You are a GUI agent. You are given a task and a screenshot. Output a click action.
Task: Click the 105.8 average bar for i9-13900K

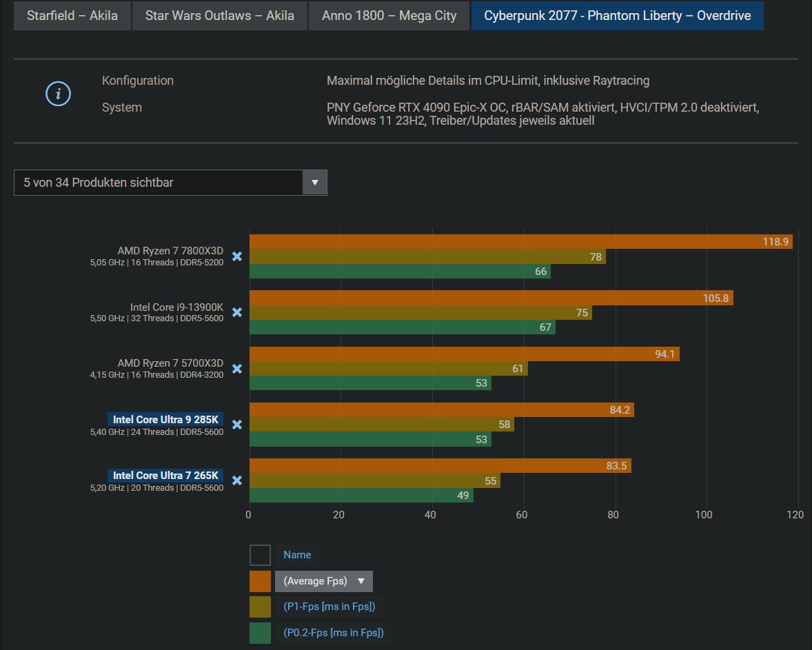pyautogui.click(x=491, y=298)
